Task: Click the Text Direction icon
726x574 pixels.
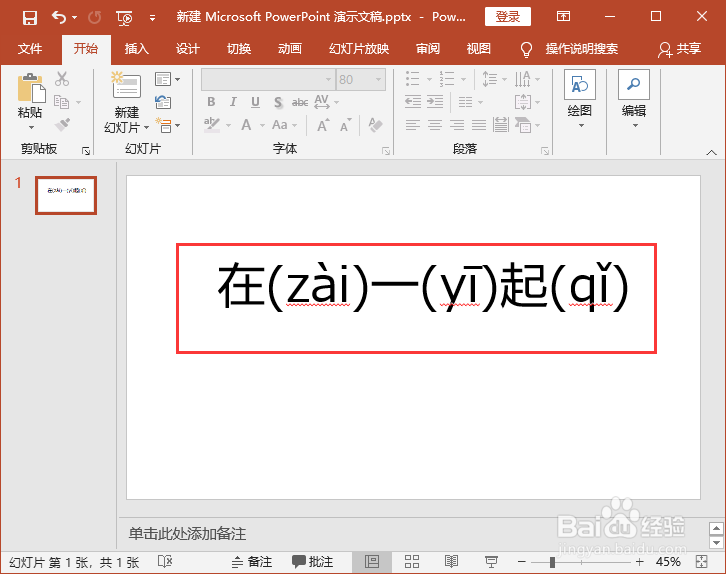Action: pyautogui.click(x=523, y=79)
